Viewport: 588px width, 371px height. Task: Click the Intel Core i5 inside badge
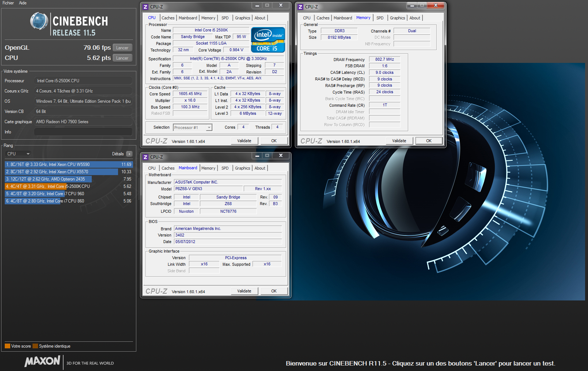click(x=268, y=40)
